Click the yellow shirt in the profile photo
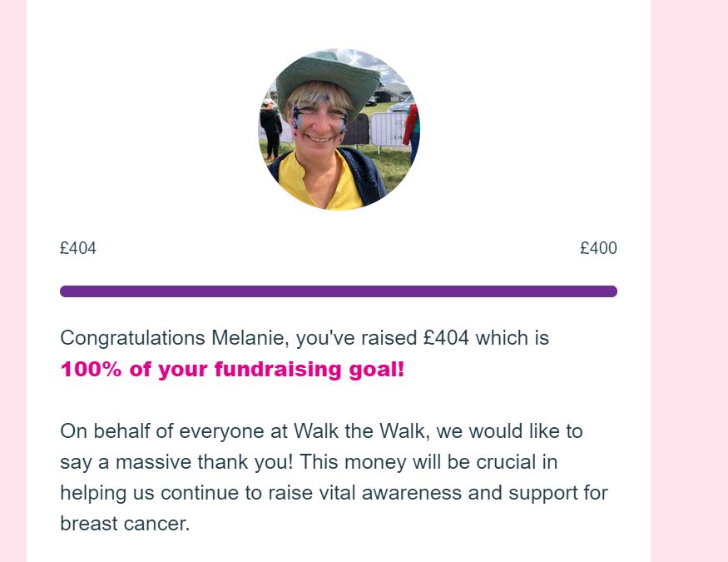Viewport: 728px width, 562px height. [x=320, y=182]
